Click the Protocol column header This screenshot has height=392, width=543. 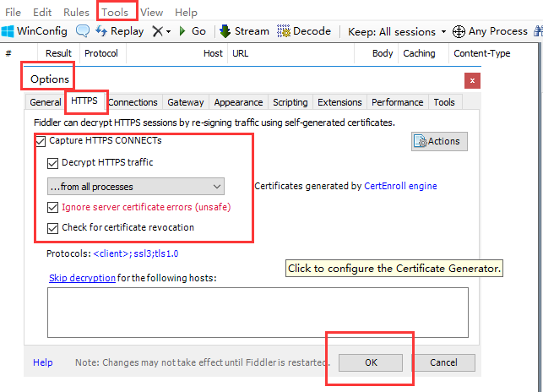point(101,53)
